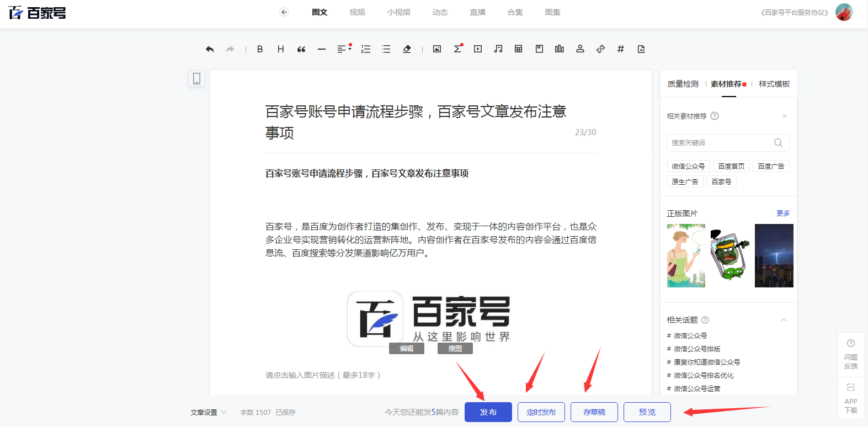The image size is (868, 427).
Task: Open the 百家号平台服务协议 link
Action: (x=794, y=13)
